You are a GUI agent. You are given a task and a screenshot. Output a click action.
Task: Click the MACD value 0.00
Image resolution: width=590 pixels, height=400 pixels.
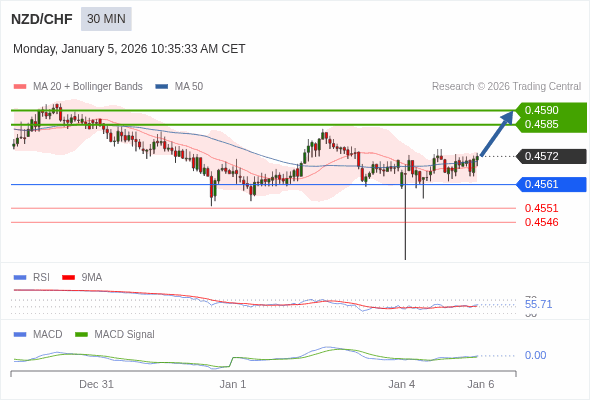pyautogui.click(x=535, y=355)
